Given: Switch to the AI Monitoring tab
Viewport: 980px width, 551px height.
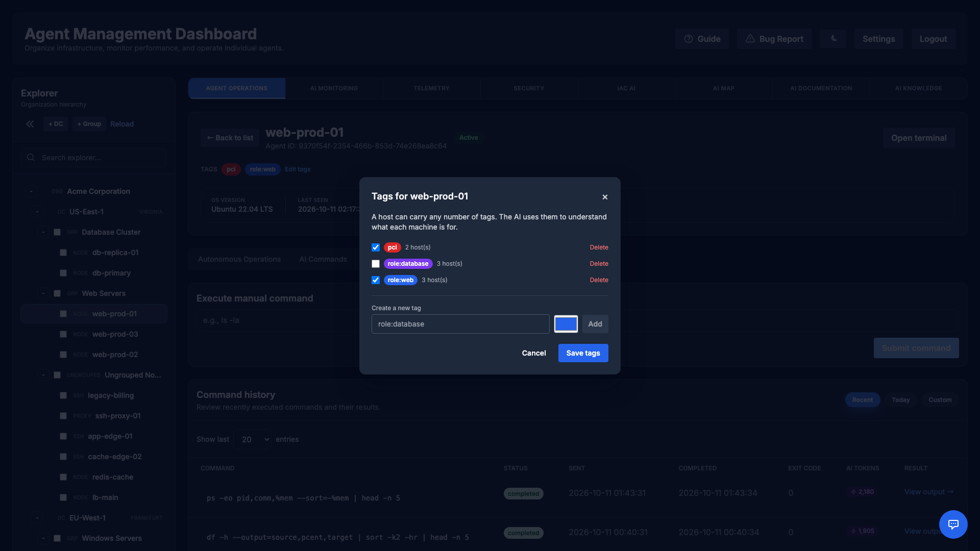Looking at the screenshot, I should tap(334, 88).
